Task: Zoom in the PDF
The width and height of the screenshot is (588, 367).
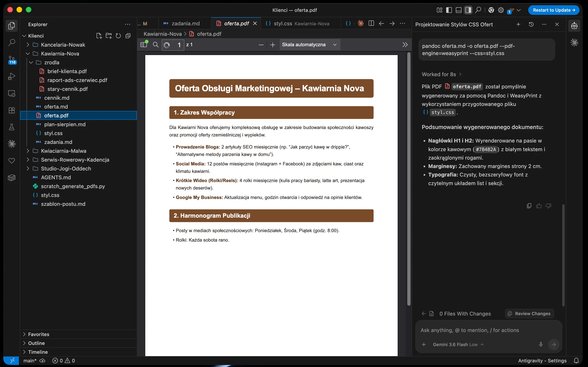Action: click(x=273, y=45)
